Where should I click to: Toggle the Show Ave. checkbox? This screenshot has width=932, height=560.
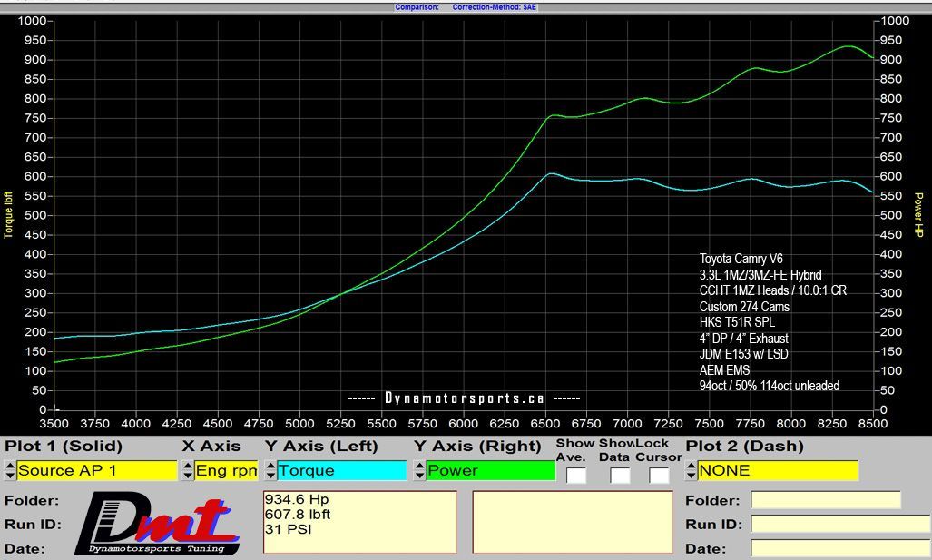point(575,475)
